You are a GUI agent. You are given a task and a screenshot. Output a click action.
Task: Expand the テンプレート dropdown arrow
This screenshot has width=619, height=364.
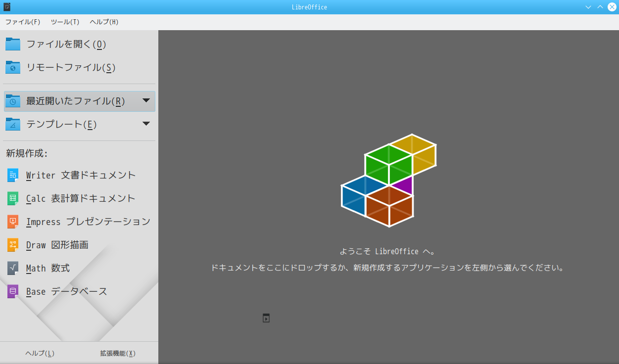click(x=146, y=124)
